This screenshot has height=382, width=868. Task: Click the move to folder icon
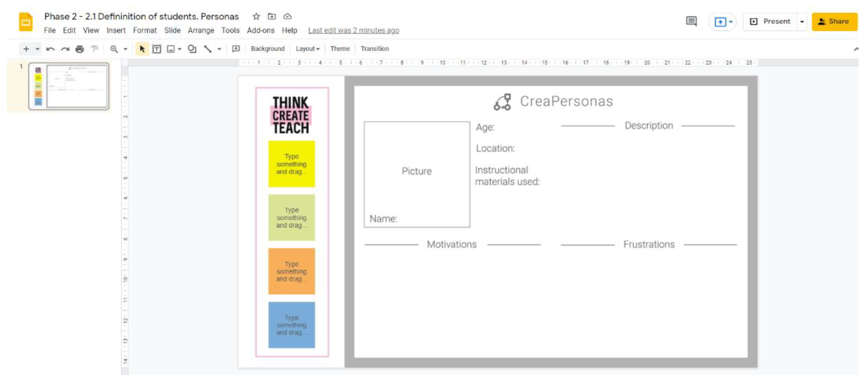(272, 17)
